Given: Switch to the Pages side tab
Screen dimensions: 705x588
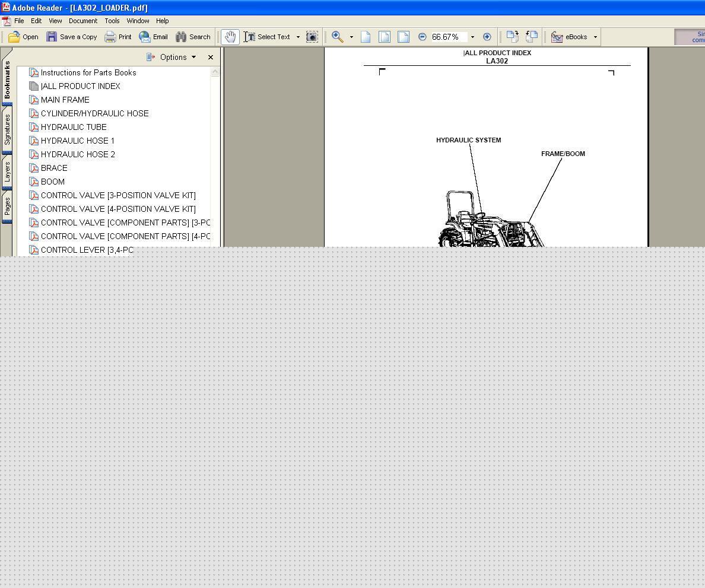Looking at the screenshot, I should coord(7,207).
